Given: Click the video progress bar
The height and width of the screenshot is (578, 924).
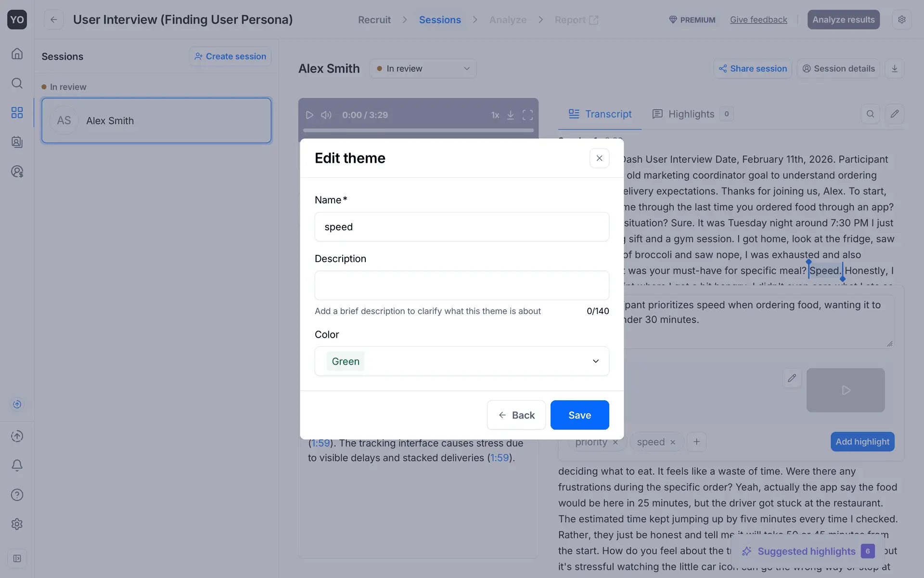Looking at the screenshot, I should (x=418, y=130).
